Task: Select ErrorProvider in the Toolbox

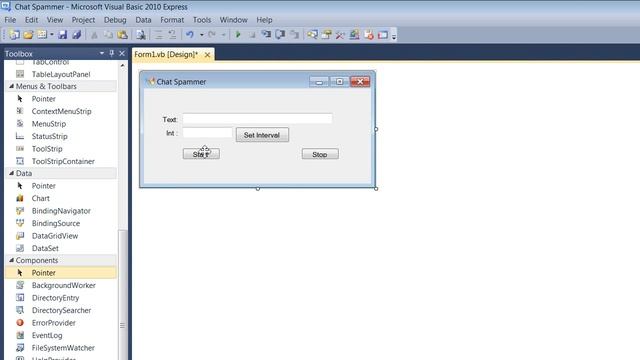Action: (61, 323)
